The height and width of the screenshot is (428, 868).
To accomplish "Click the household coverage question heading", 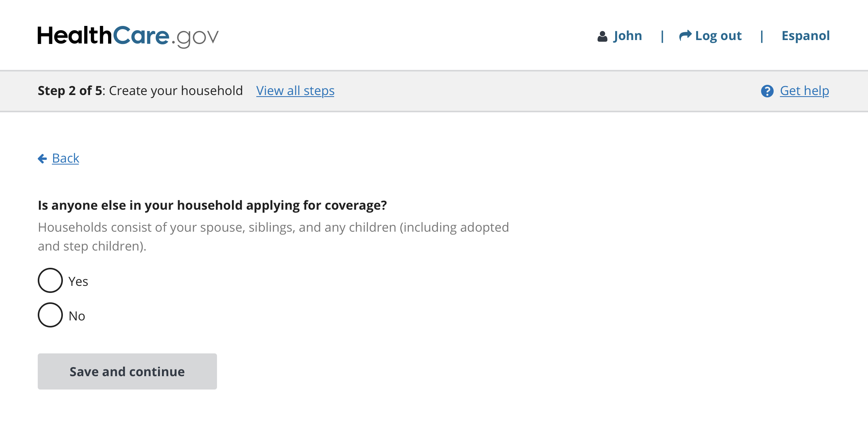I will [212, 205].
